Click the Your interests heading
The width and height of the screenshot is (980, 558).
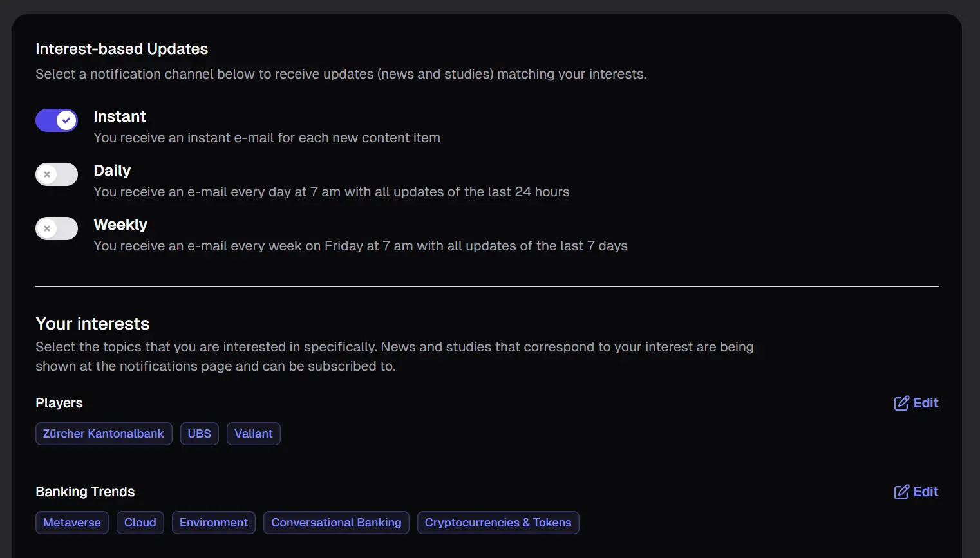coord(93,324)
